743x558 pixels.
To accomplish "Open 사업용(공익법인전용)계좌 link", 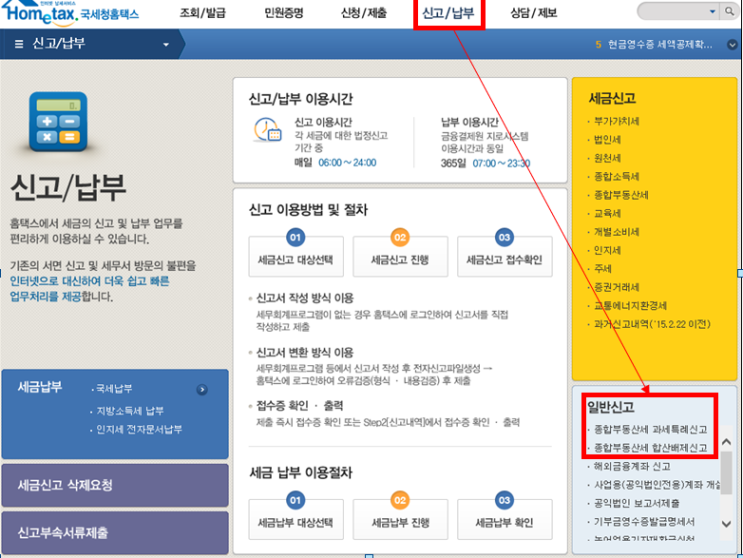I will coord(657,485).
